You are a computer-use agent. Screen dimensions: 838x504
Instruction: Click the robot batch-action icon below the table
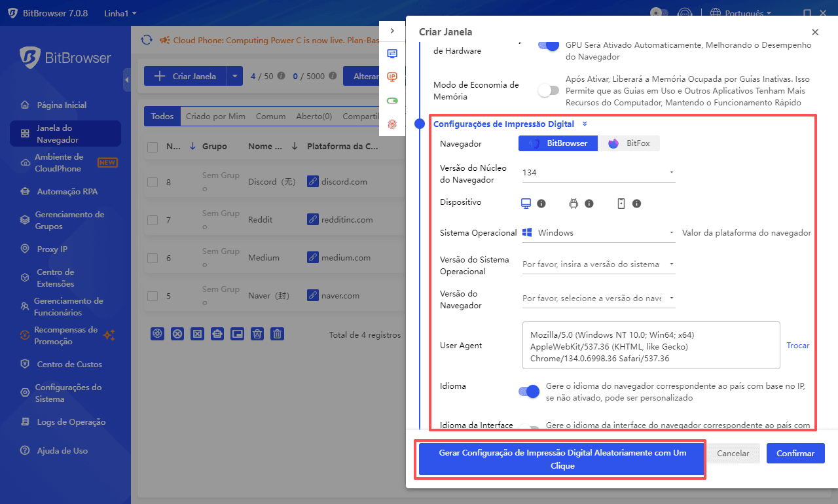pos(217,334)
